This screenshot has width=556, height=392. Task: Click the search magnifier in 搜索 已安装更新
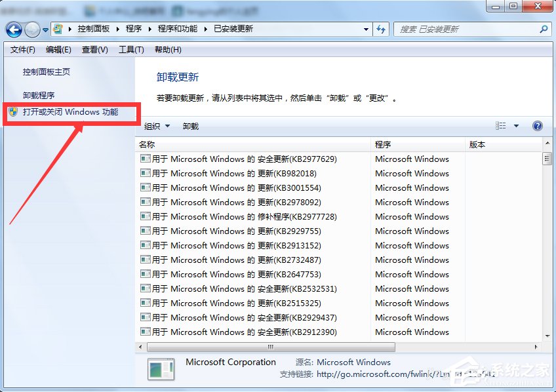click(542, 29)
